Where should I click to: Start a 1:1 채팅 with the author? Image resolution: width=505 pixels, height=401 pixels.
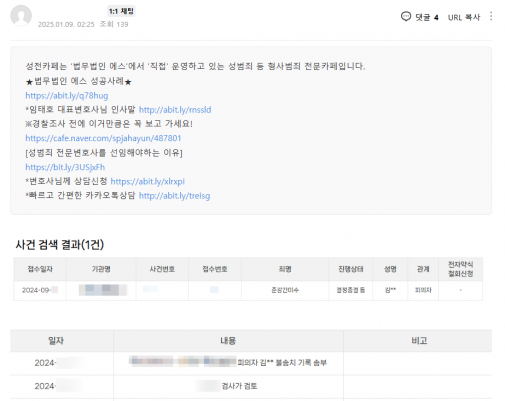(x=121, y=11)
